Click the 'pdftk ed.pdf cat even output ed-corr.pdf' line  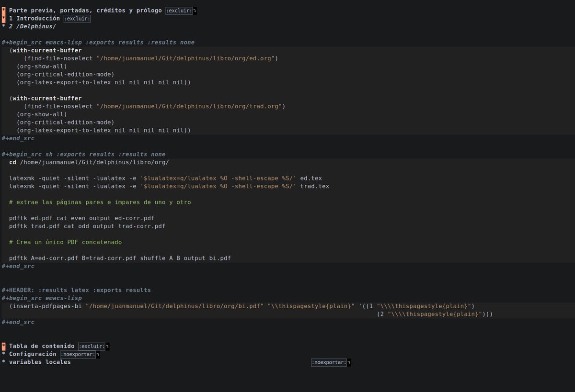[x=81, y=218]
